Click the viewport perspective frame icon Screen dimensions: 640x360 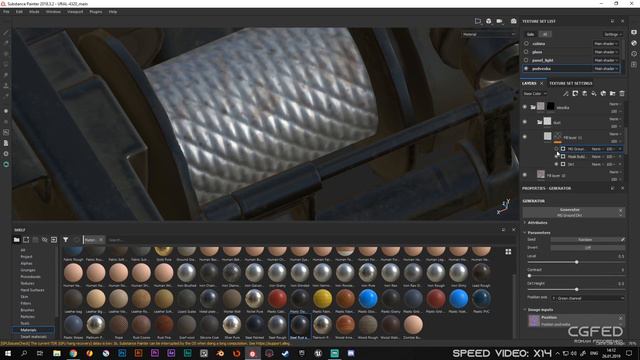click(x=478, y=21)
